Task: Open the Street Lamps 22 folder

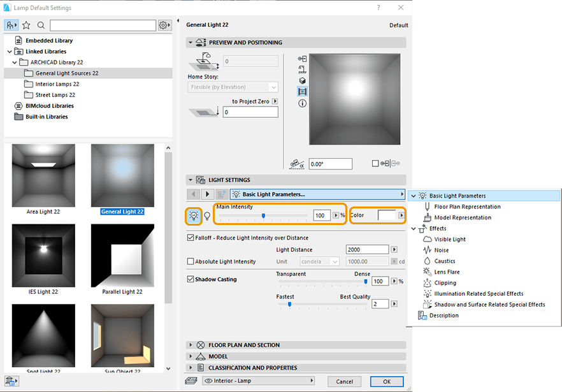Action: coord(55,95)
